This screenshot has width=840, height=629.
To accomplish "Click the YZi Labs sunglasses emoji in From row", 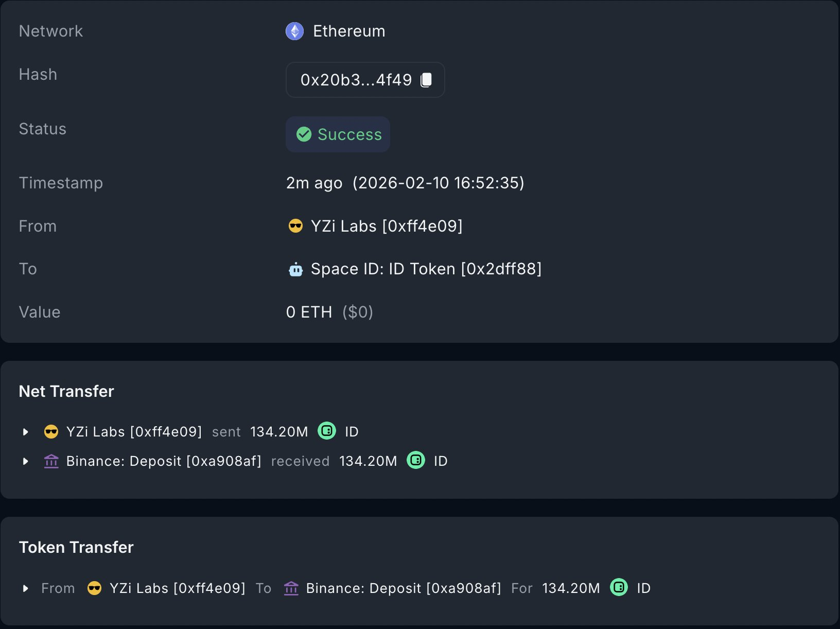I will pos(295,226).
